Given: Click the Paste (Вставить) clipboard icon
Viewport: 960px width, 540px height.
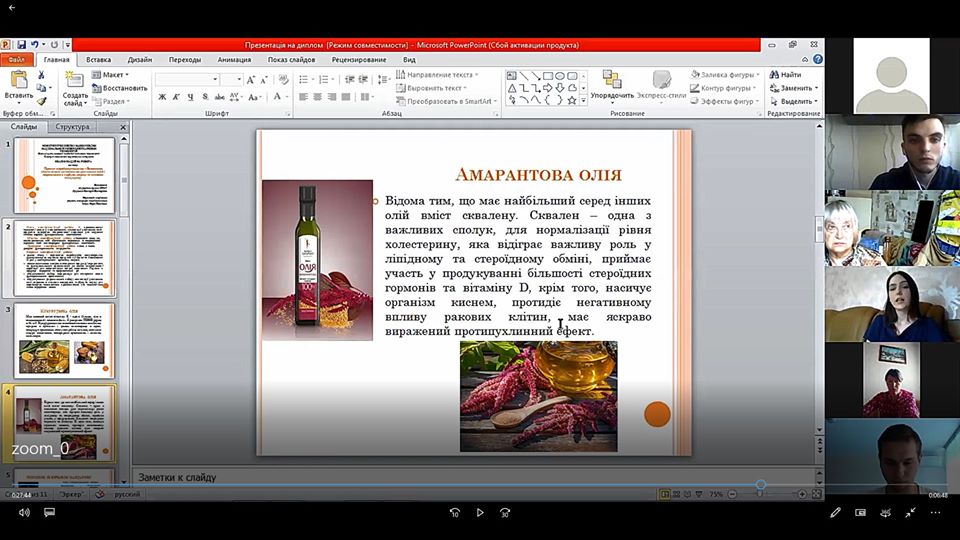Looking at the screenshot, I should coord(18,81).
